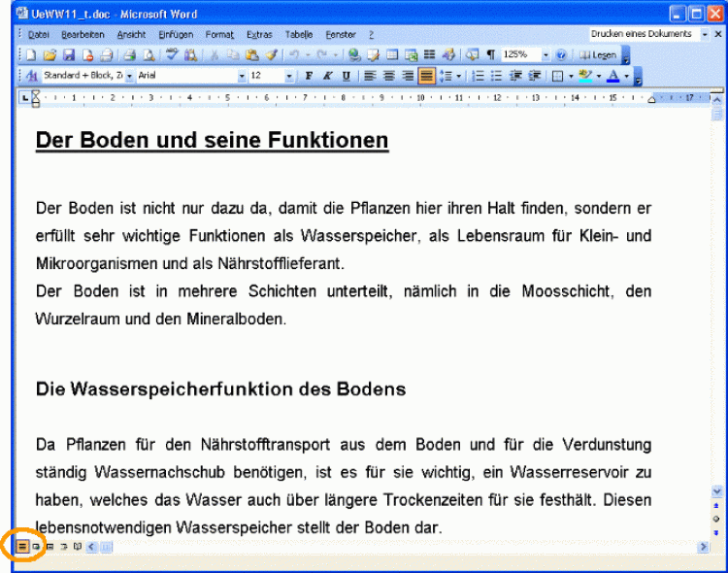Image resolution: width=728 pixels, height=573 pixels.
Task: Open a file with the Open folder icon
Action: pos(50,55)
